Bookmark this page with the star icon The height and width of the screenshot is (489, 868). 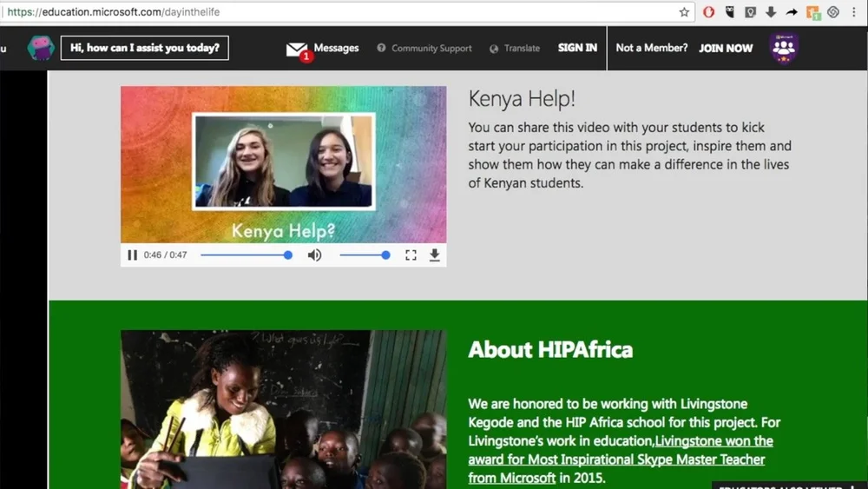pyautogui.click(x=684, y=12)
